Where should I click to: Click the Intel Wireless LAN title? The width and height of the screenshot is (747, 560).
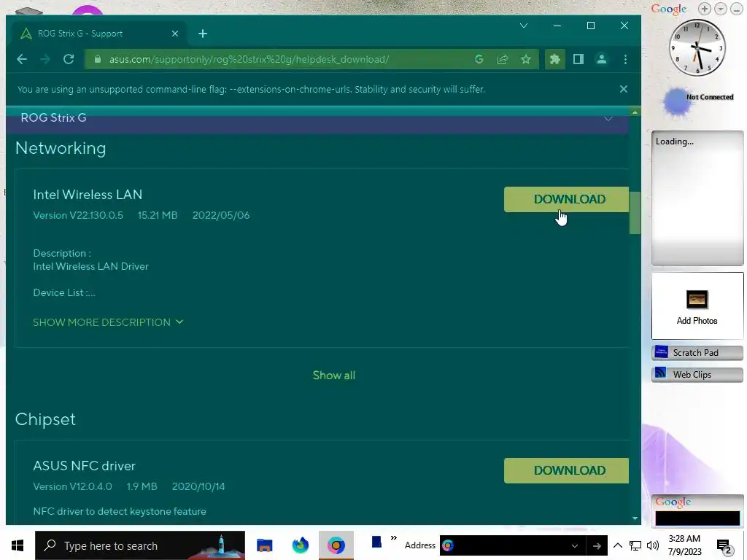(x=88, y=195)
